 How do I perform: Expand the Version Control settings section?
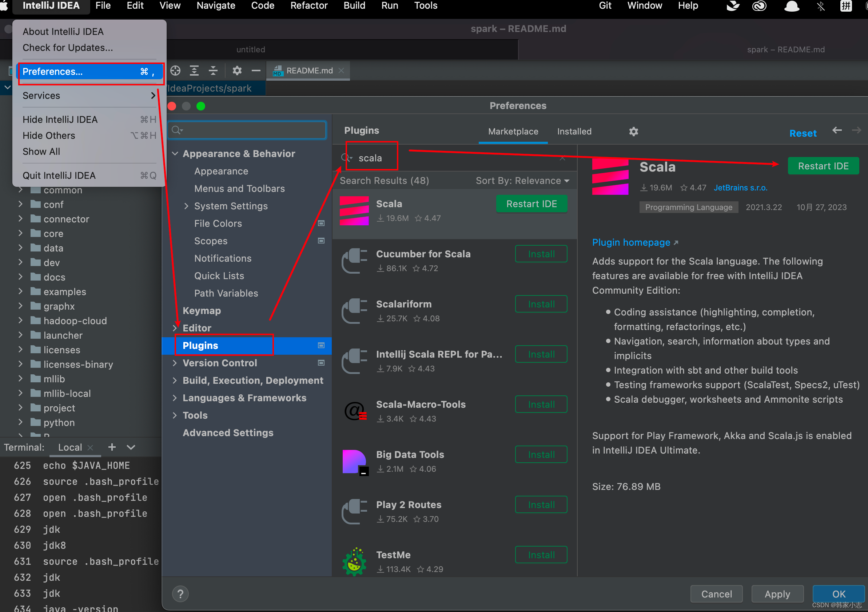[175, 363]
